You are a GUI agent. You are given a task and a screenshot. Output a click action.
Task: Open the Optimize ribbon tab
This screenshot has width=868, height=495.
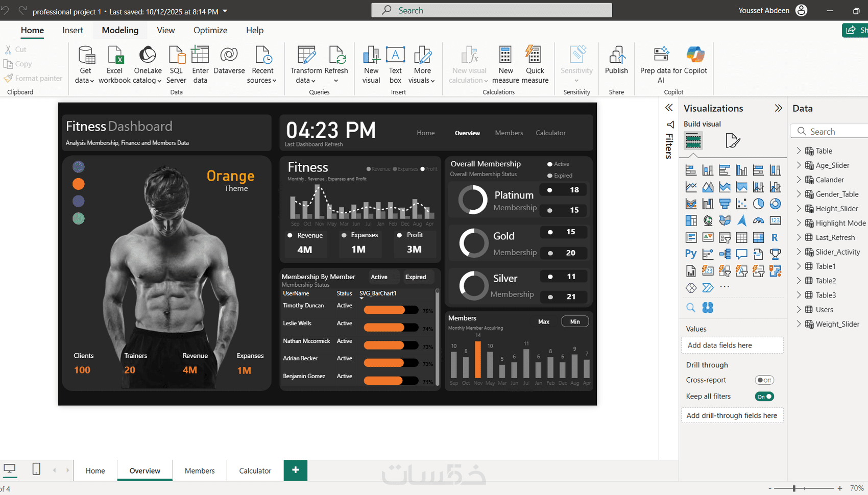pyautogui.click(x=210, y=30)
